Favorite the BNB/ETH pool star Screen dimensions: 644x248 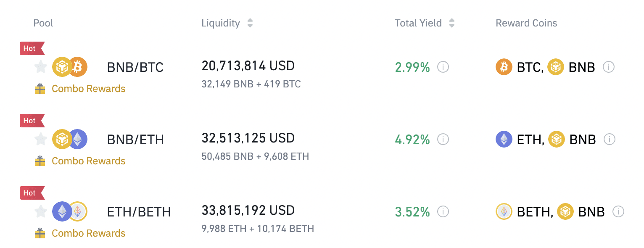41,139
